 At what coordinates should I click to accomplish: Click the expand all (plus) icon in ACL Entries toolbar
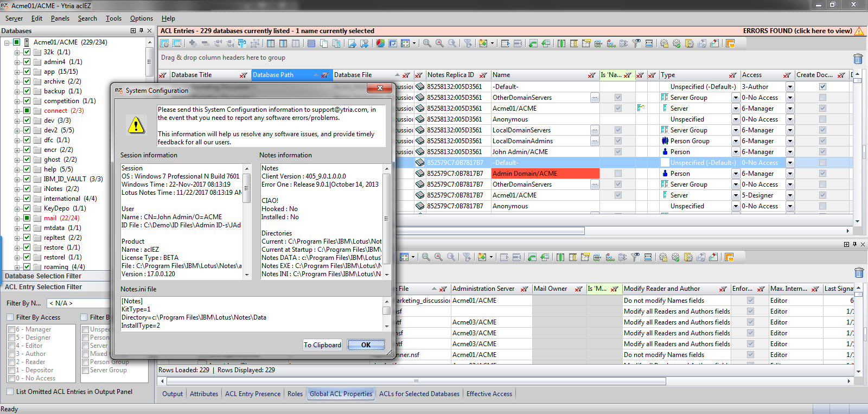192,43
